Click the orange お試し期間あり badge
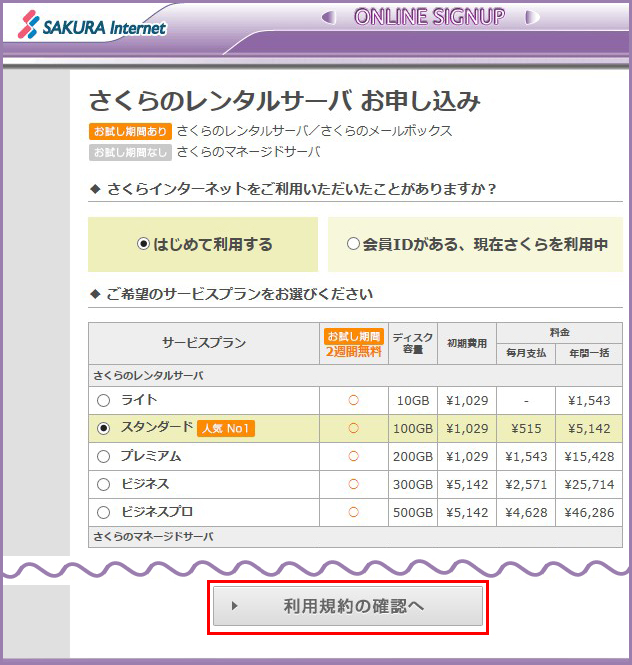 pos(130,131)
